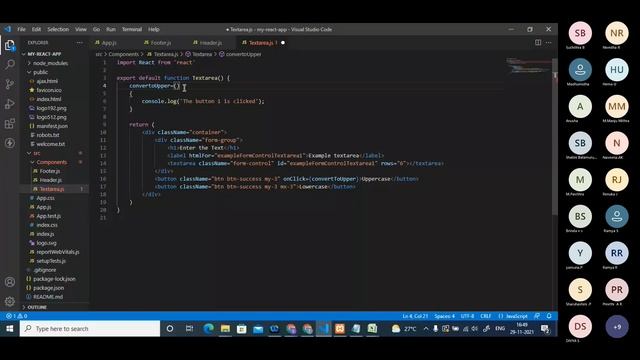Open errors and warnings count in status bar
The image size is (640, 360).
point(17,316)
